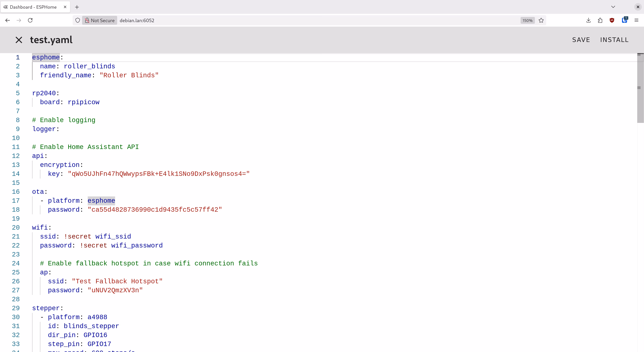The image size is (644, 352).
Task: Click the API encryption key string
Action: coord(159,174)
